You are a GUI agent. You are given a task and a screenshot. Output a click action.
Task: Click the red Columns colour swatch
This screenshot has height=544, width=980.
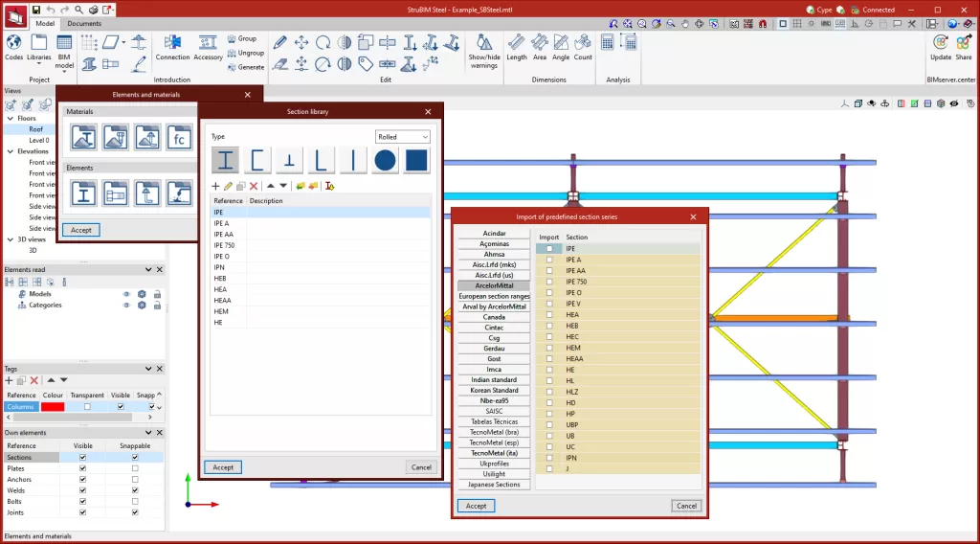(53, 407)
